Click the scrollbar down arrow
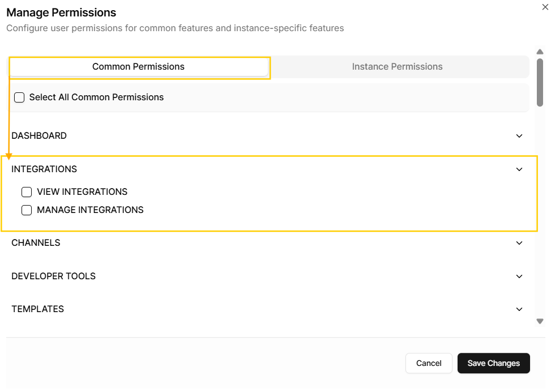The width and height of the screenshot is (551, 392). pyautogui.click(x=540, y=321)
